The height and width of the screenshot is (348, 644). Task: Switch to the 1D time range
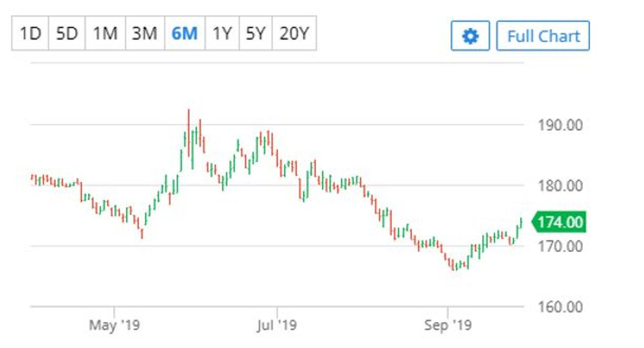[30, 33]
